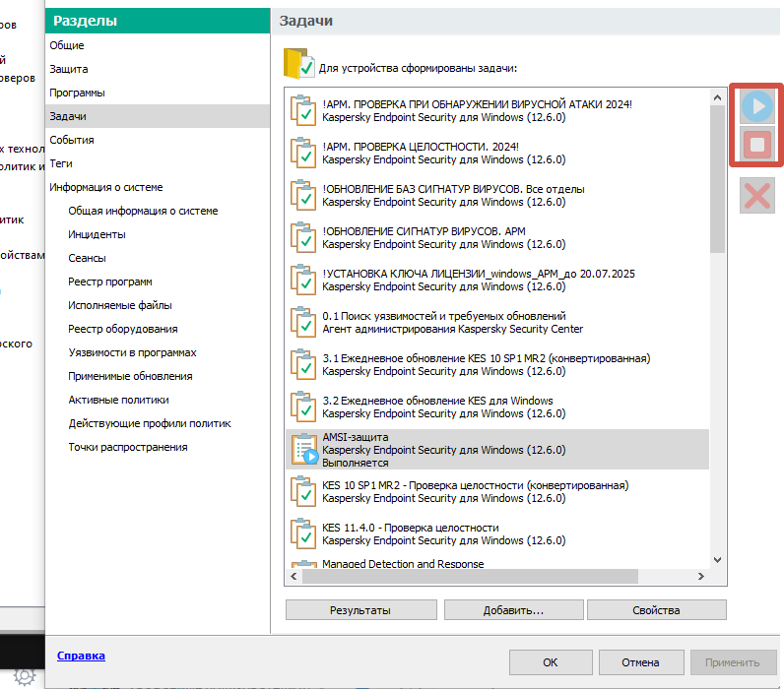
Task: Open the События section
Action: 157,140
